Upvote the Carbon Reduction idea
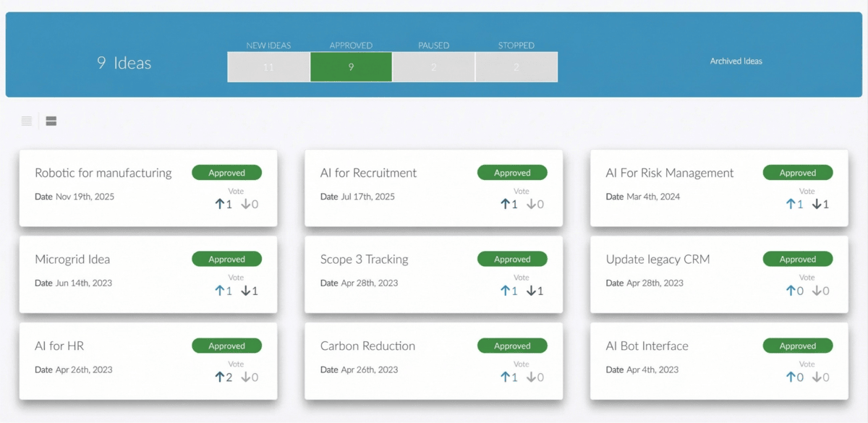Viewport: 868px width, 423px height. tap(506, 377)
